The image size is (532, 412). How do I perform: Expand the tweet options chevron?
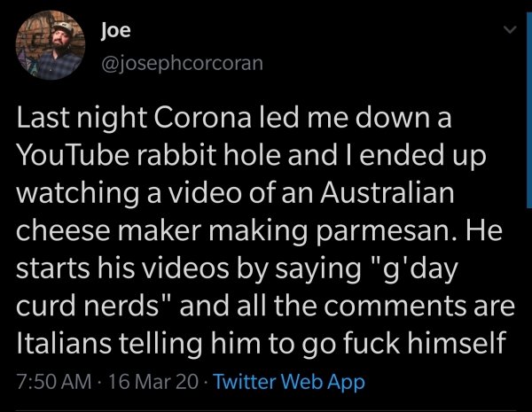pyautogui.click(x=510, y=30)
